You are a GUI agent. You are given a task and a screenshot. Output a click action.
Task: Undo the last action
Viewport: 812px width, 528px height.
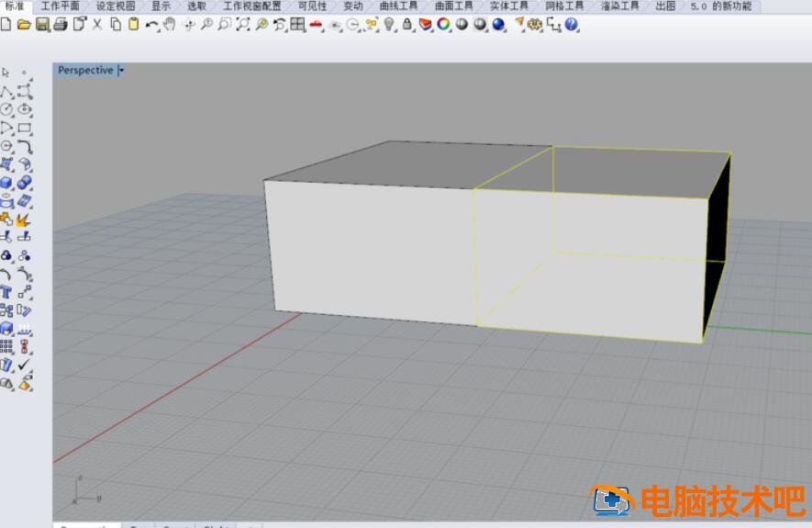click(151, 25)
